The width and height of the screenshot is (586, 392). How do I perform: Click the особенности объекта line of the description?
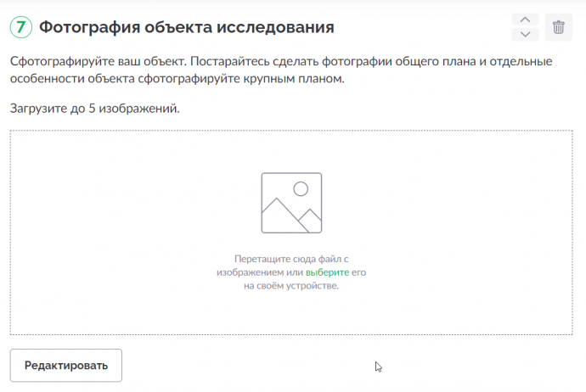click(177, 79)
